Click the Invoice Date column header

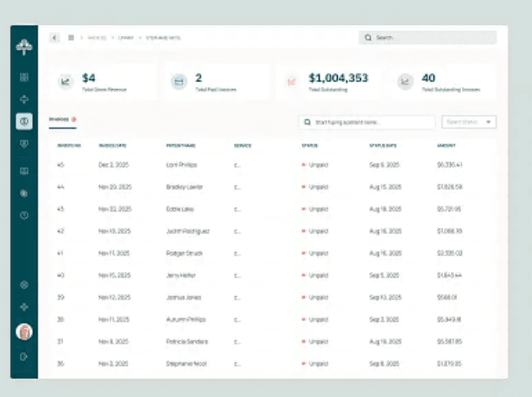click(113, 145)
